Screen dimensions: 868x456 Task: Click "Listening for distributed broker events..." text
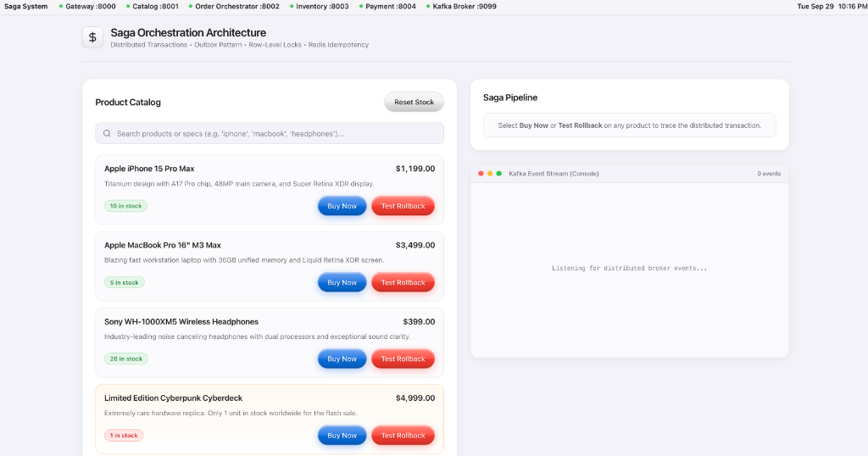click(x=630, y=268)
